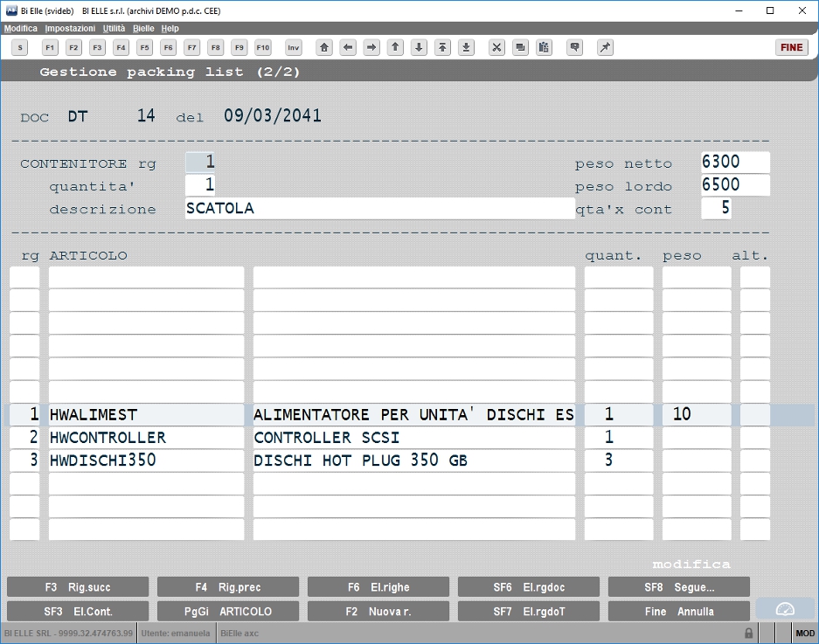Click the pin icon in toolbar
The width and height of the screenshot is (819, 644).
(x=605, y=47)
